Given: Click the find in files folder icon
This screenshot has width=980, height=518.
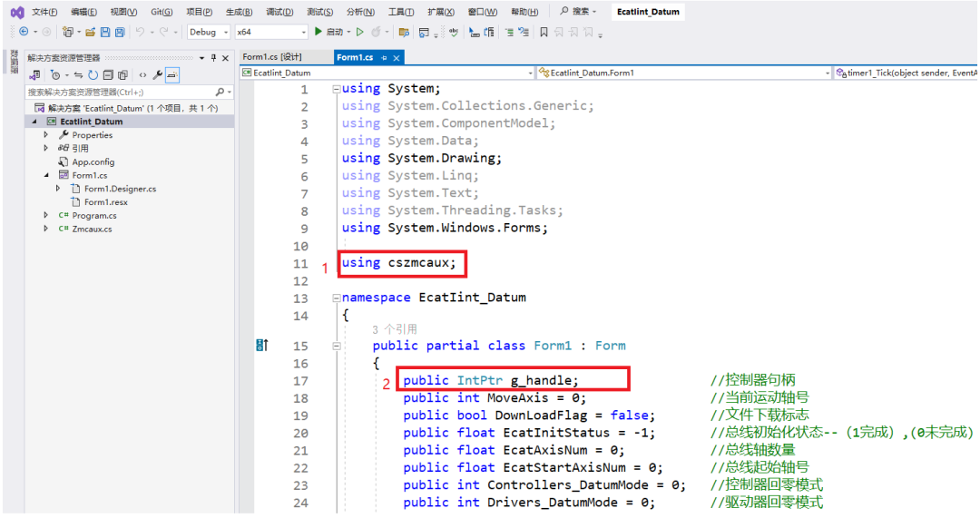Looking at the screenshot, I should point(404,32).
